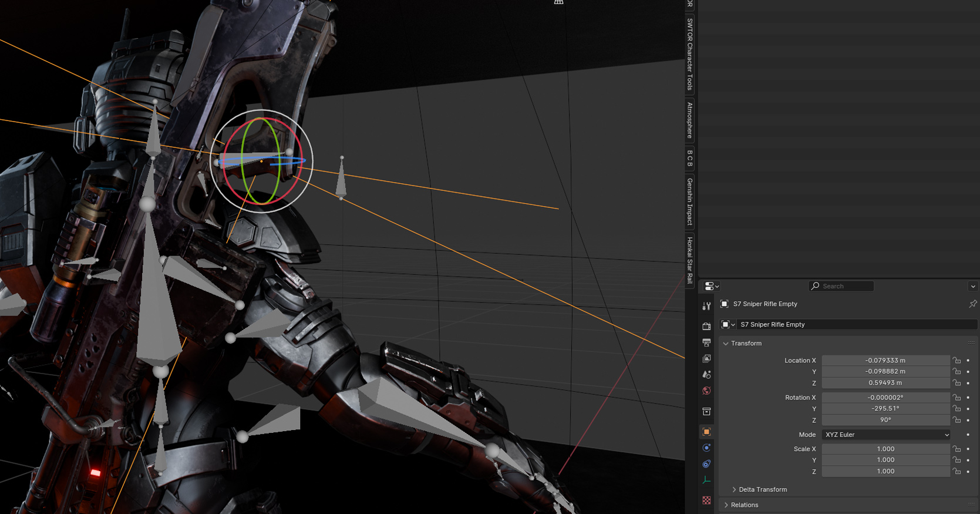Toggle the lock for Scale Z
Image resolution: width=980 pixels, height=514 pixels.
[x=957, y=471]
